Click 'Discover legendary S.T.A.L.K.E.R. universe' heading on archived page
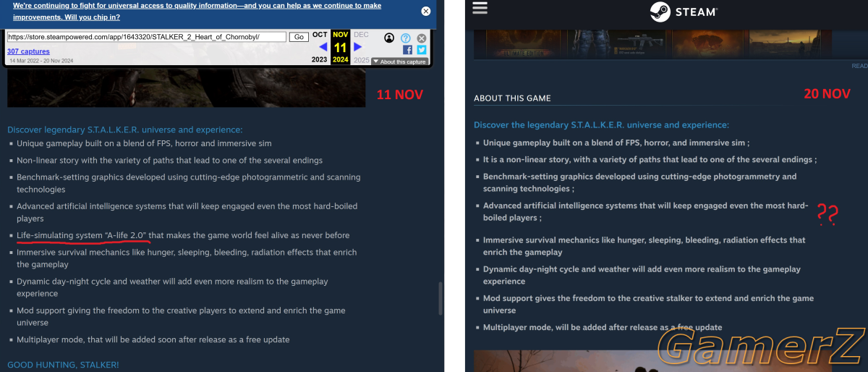Viewport: 868px width, 372px height. point(124,130)
